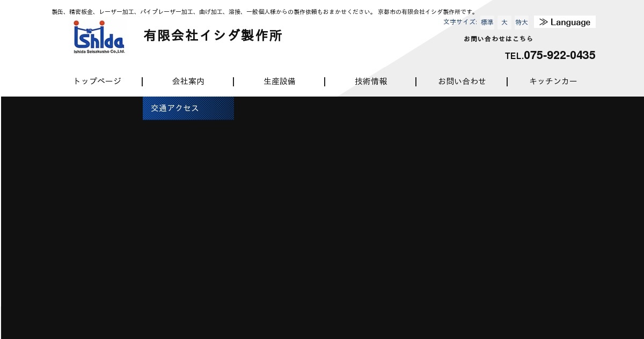Open the お問い合わせ menu item
This screenshot has width=644, height=339.
click(462, 82)
